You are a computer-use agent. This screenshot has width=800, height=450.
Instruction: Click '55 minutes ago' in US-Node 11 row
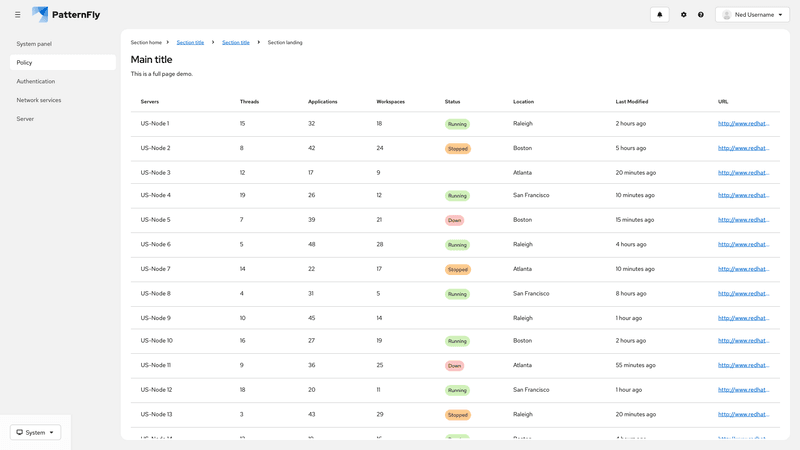(635, 365)
